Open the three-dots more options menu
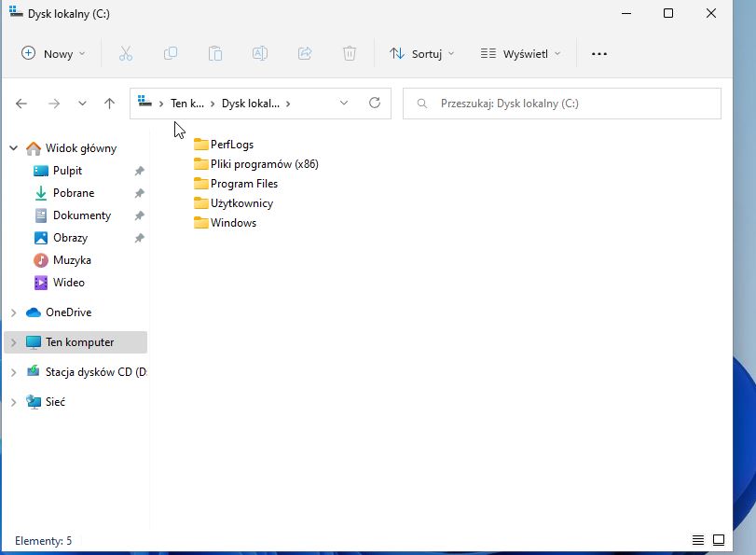The image size is (756, 555). [x=599, y=53]
